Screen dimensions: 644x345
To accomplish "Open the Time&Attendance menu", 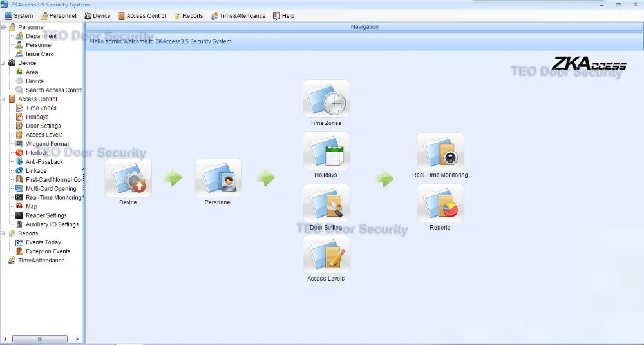I will (238, 16).
